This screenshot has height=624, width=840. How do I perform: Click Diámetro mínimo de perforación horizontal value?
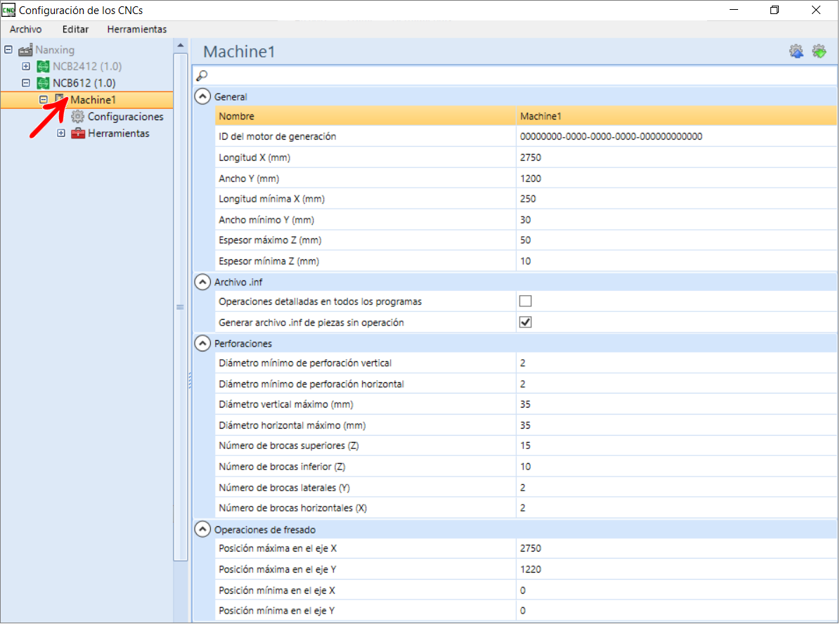coord(676,384)
